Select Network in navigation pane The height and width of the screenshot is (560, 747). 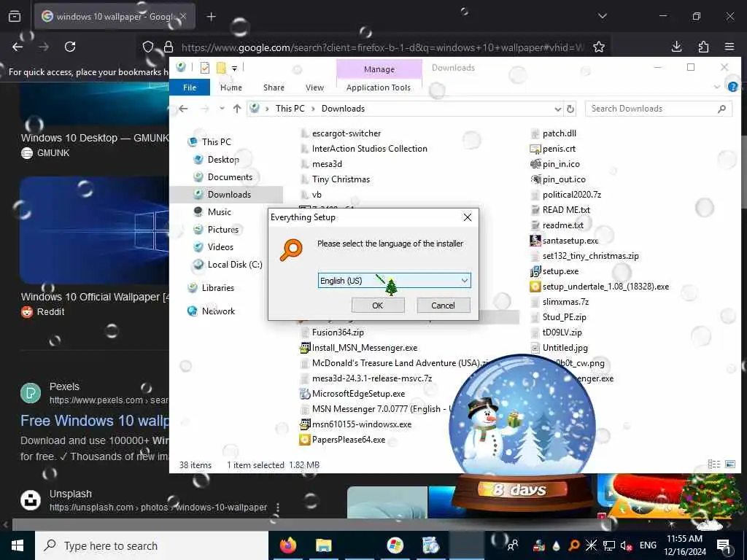(x=218, y=311)
